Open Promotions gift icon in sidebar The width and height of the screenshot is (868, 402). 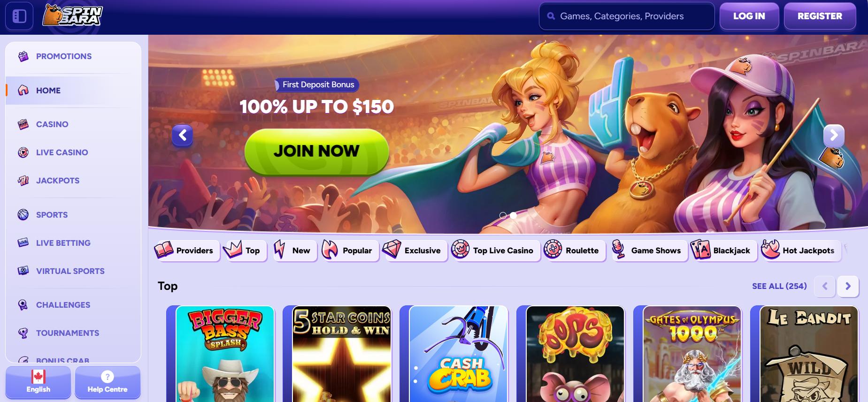[x=23, y=56]
